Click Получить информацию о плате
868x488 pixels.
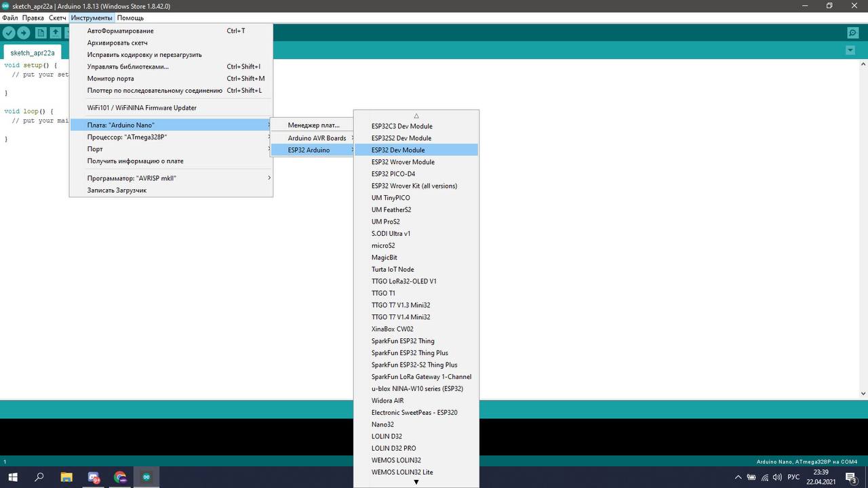pyautogui.click(x=171, y=161)
